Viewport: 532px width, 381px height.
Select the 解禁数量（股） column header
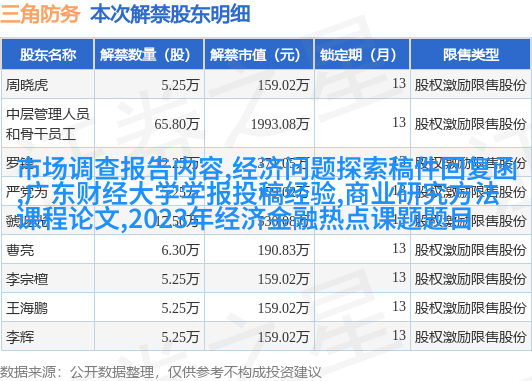pos(149,55)
